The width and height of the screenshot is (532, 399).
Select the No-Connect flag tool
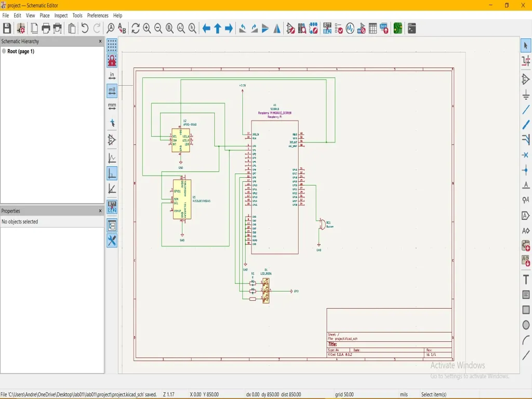coord(526,155)
